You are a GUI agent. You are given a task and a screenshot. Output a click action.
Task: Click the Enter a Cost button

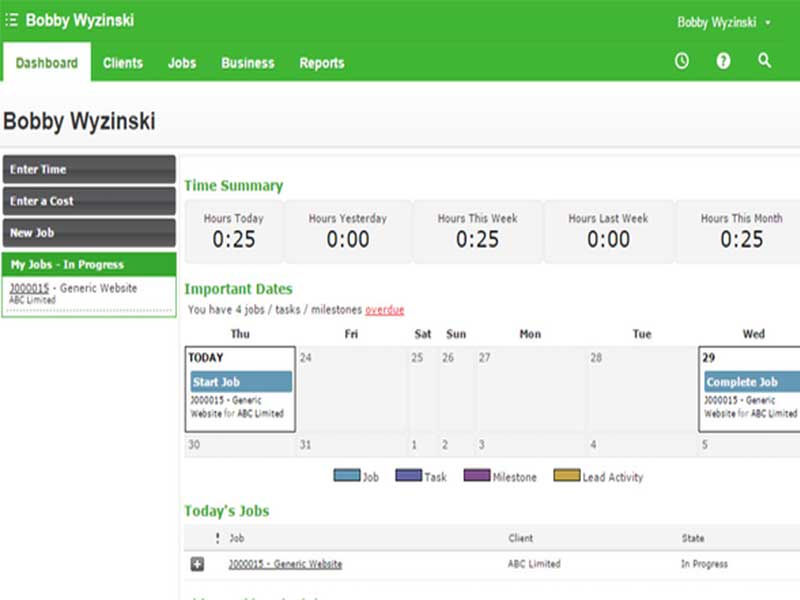[89, 201]
